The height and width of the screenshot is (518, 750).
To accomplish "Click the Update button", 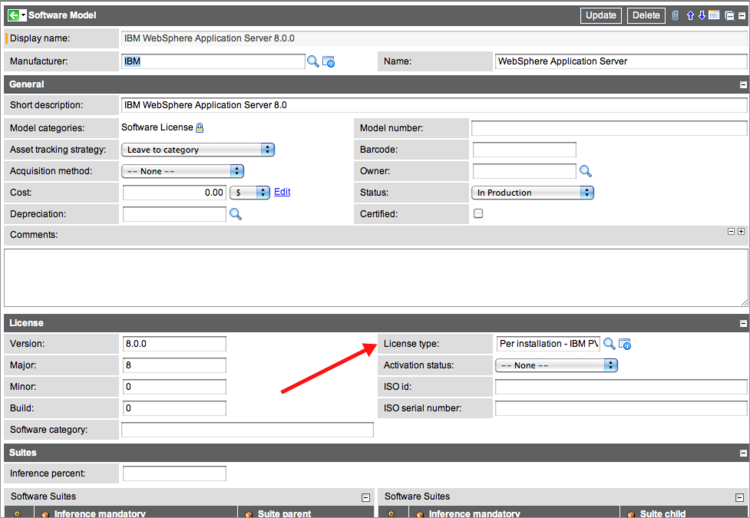I will 601,15.
